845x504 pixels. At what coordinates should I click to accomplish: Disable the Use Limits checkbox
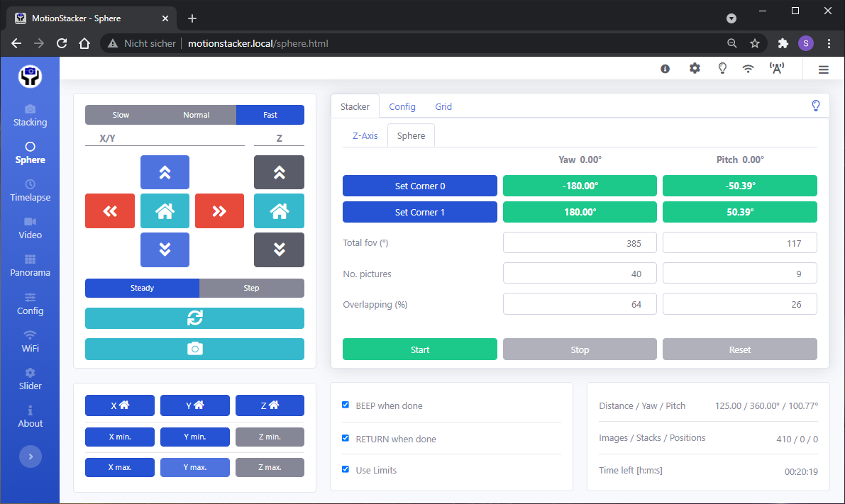tap(346, 469)
